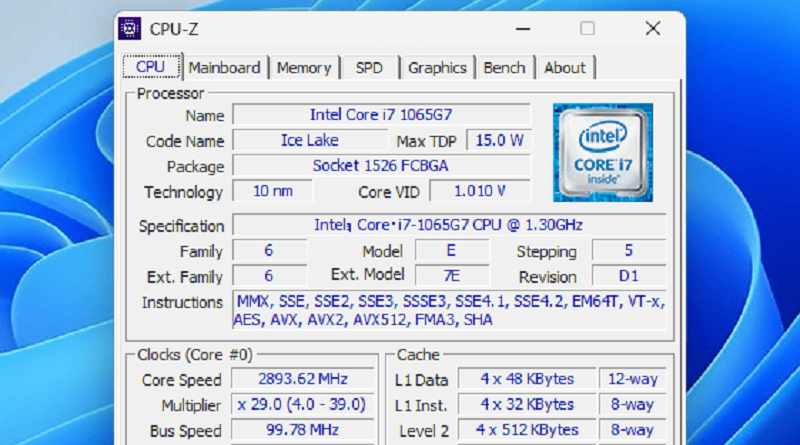Minimize the CPU-Z window
The width and height of the screenshot is (800, 445).
tap(523, 29)
